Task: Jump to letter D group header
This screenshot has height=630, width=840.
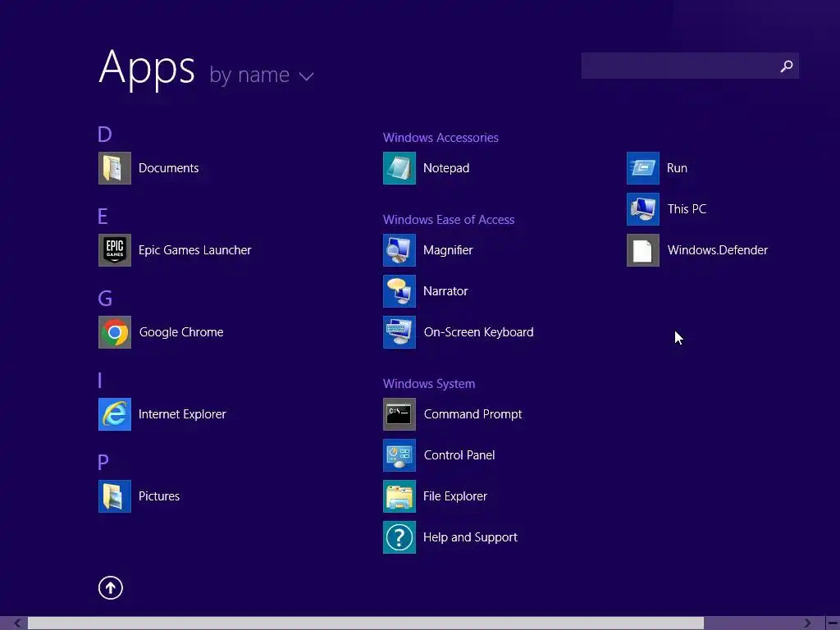Action: point(104,134)
